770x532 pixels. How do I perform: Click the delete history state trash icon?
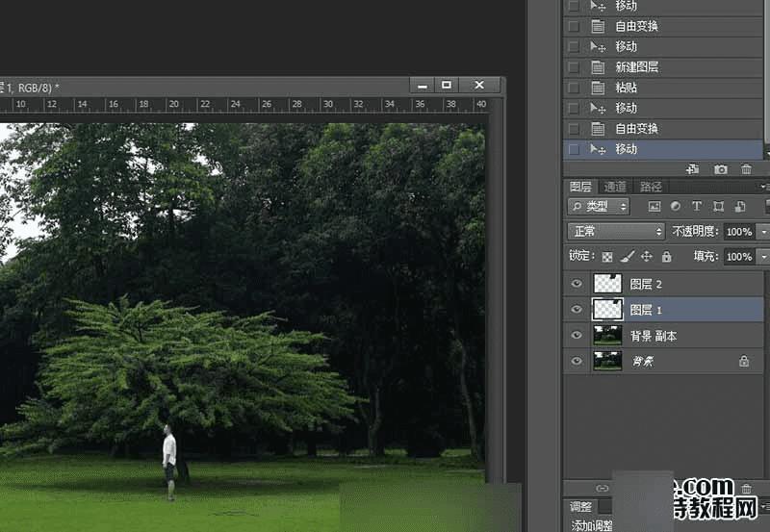point(746,169)
